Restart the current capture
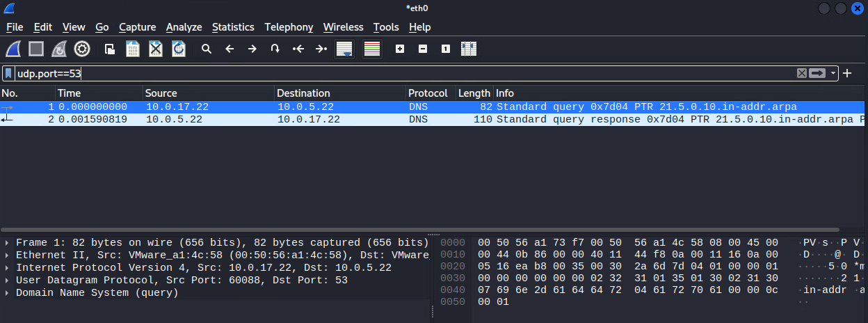 59,49
